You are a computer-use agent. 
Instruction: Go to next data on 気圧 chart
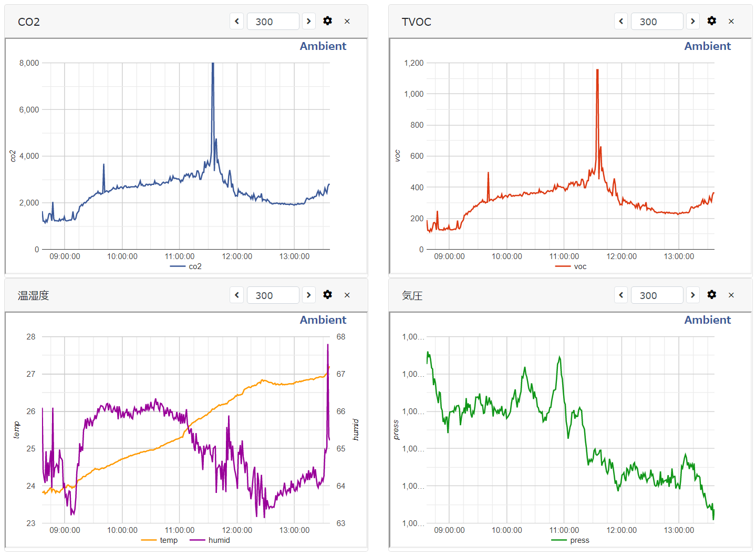click(693, 295)
